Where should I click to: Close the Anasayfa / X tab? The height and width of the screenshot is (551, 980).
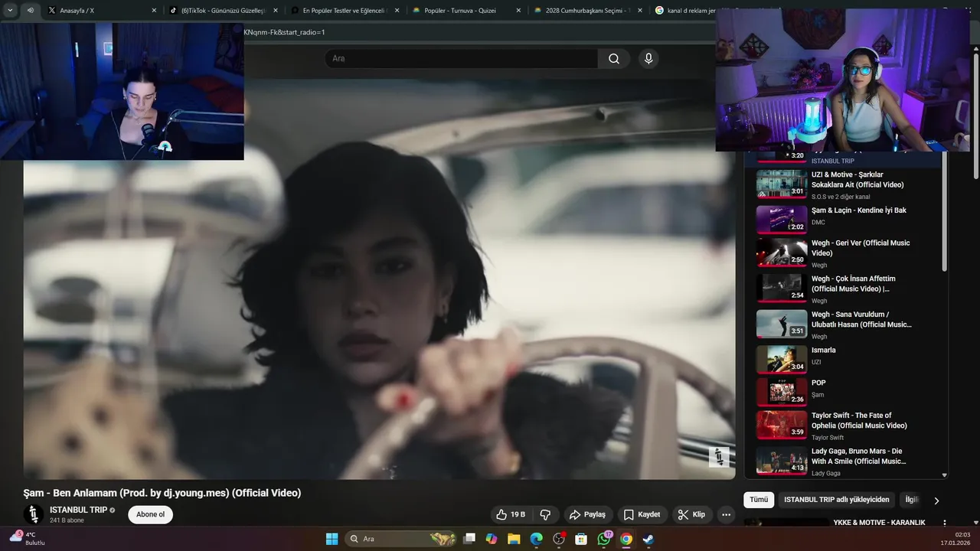pos(154,11)
